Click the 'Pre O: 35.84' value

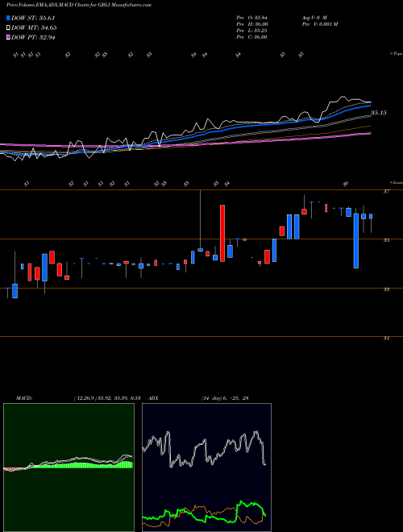[251, 17]
